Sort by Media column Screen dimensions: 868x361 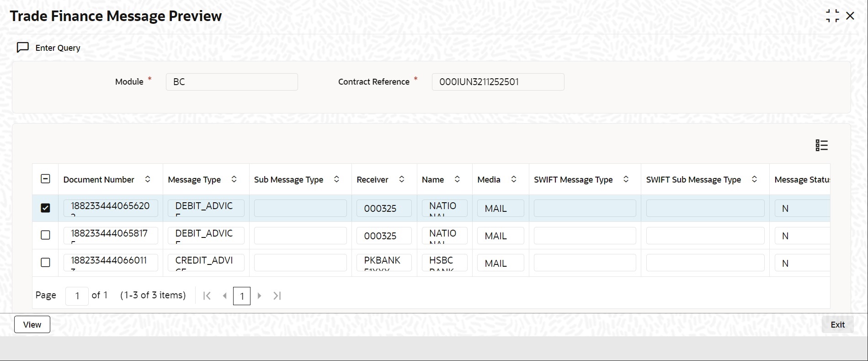[x=514, y=179]
